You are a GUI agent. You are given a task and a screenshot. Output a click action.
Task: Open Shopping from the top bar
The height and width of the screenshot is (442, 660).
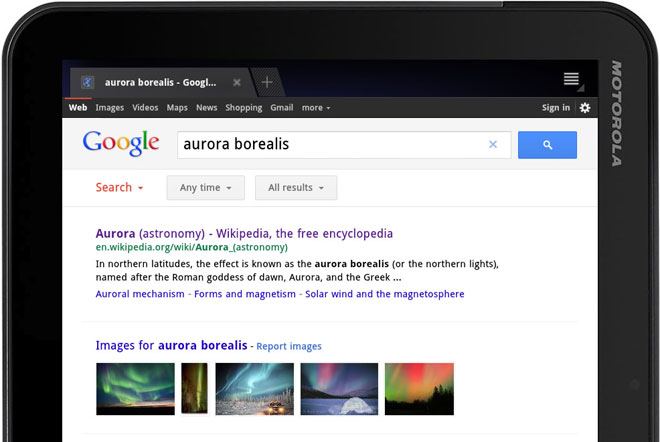244,108
